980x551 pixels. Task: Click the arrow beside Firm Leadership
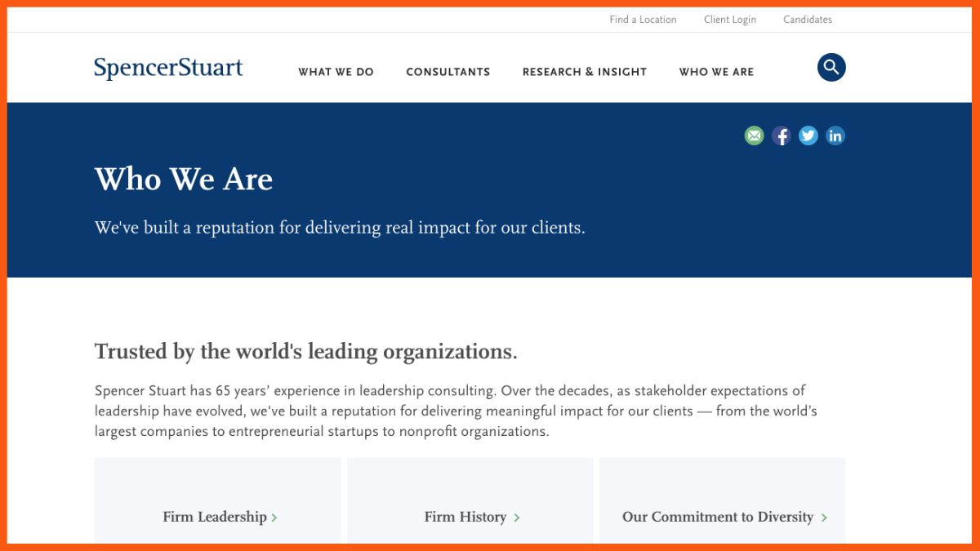click(x=274, y=518)
